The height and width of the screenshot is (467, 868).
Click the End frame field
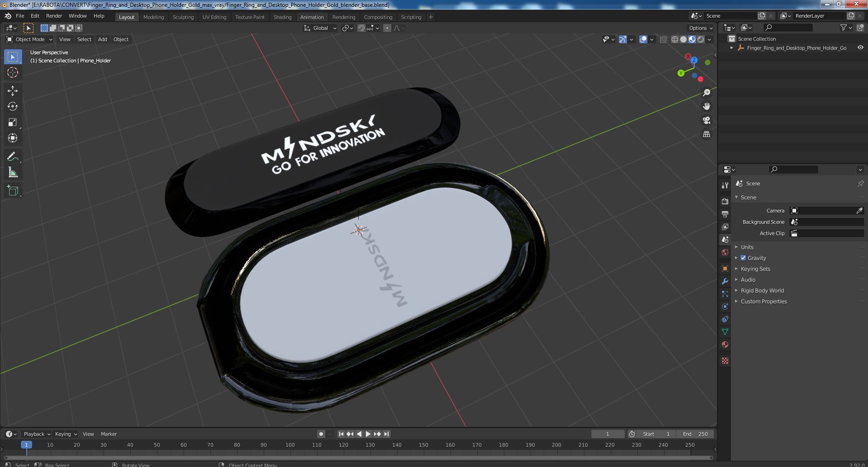(x=696, y=434)
